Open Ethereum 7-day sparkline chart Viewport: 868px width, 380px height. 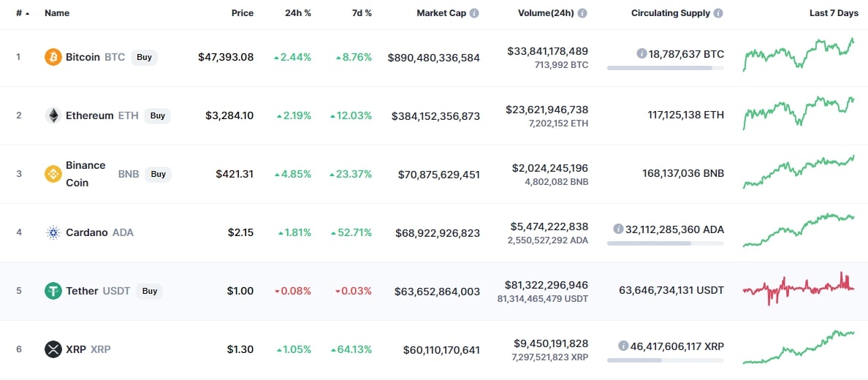799,113
